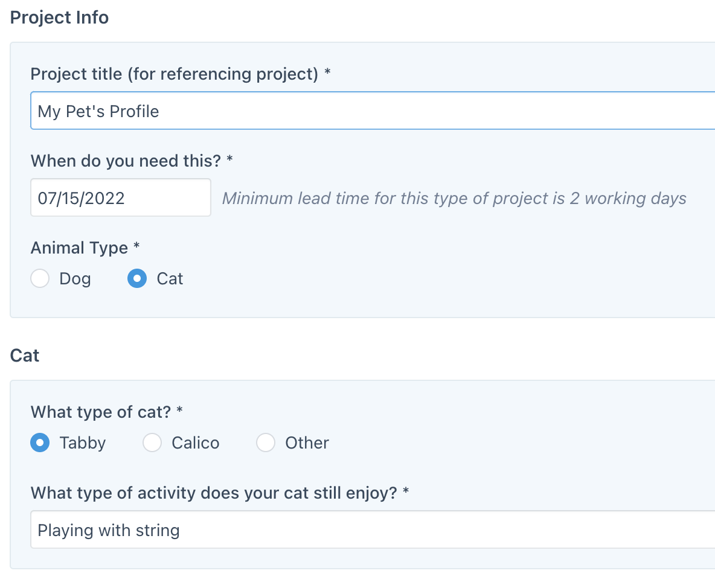
Task: Select the Dog radio button
Action: (40, 278)
